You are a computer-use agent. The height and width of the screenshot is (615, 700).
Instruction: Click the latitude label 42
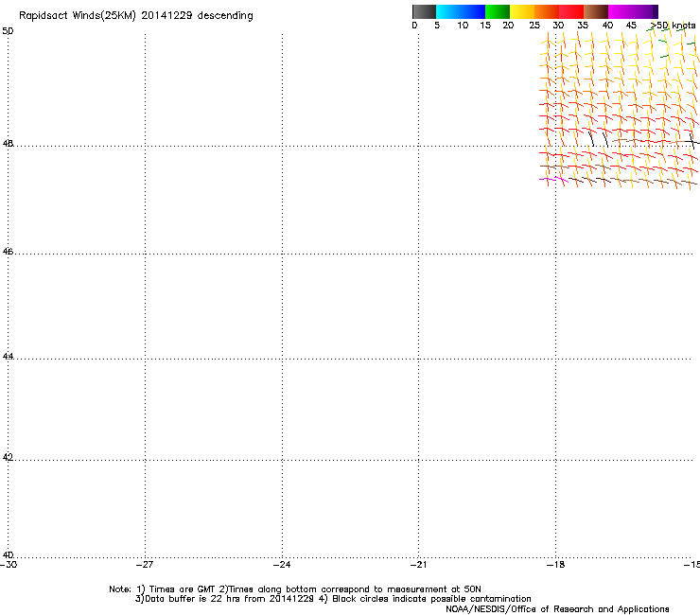[8, 457]
